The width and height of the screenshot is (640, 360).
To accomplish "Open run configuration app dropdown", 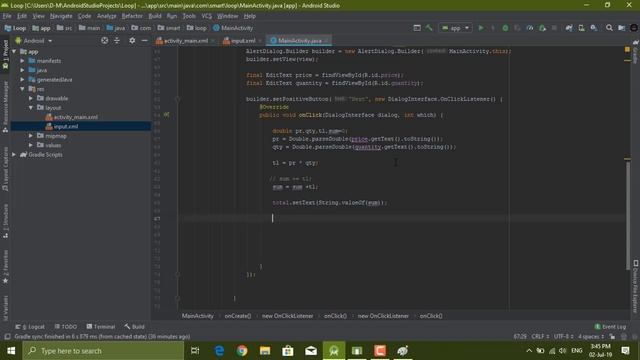I will tap(456, 28).
